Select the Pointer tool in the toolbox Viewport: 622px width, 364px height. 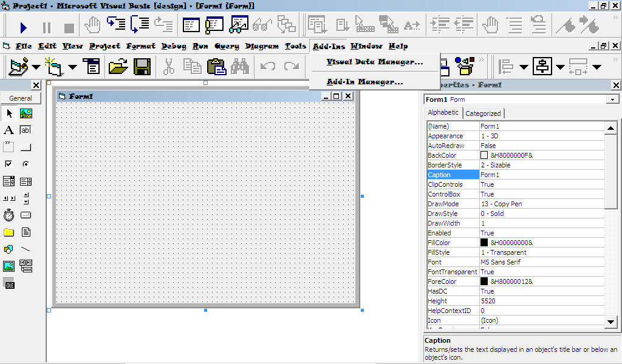pos(9,113)
